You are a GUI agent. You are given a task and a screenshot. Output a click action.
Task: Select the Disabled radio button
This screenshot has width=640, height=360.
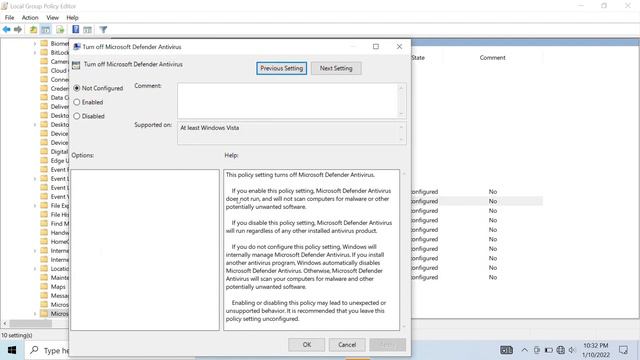[77, 116]
